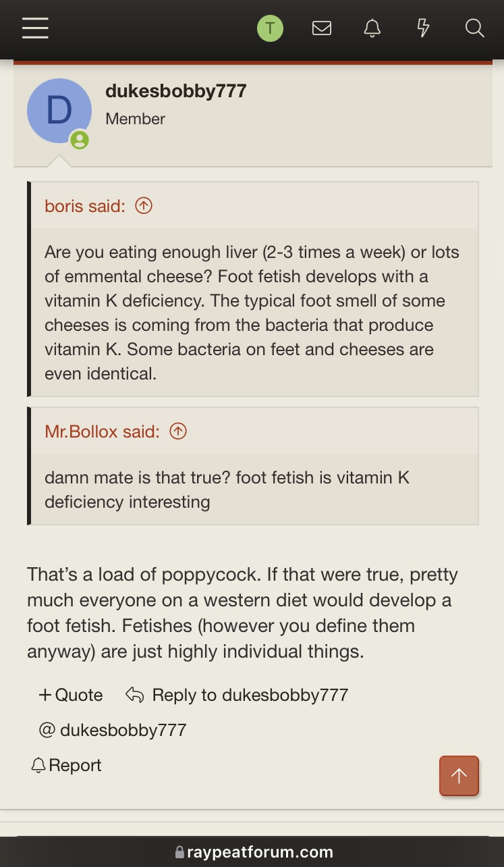Click the "boris said:" quote header
This screenshot has width=504, height=867.
click(x=85, y=206)
